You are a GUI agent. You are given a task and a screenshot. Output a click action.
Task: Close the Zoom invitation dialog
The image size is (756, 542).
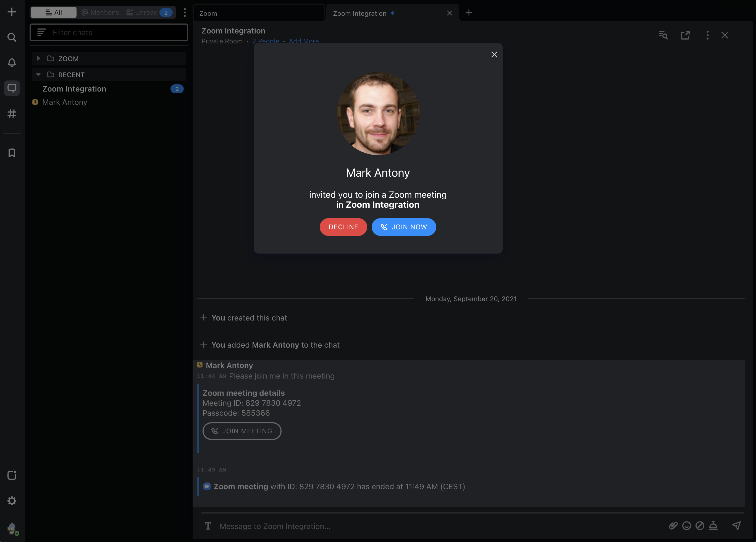click(x=494, y=54)
